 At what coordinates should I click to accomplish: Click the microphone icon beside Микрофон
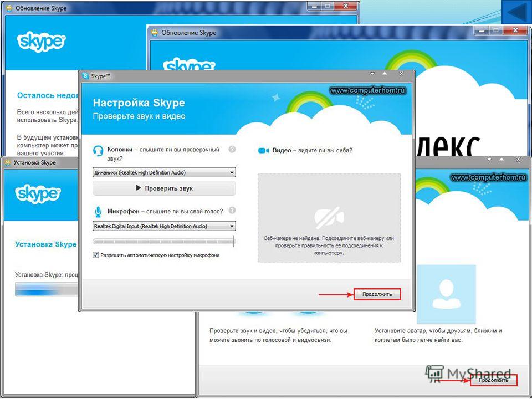pos(98,212)
